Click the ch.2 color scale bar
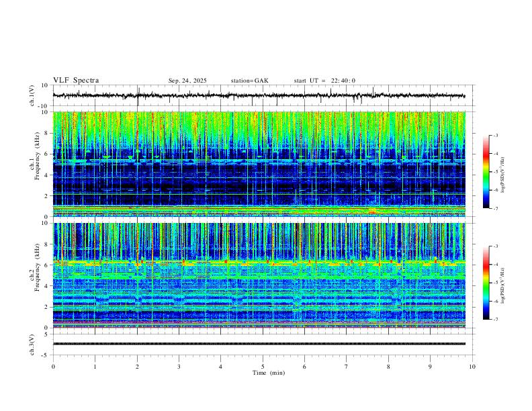 coord(486,283)
